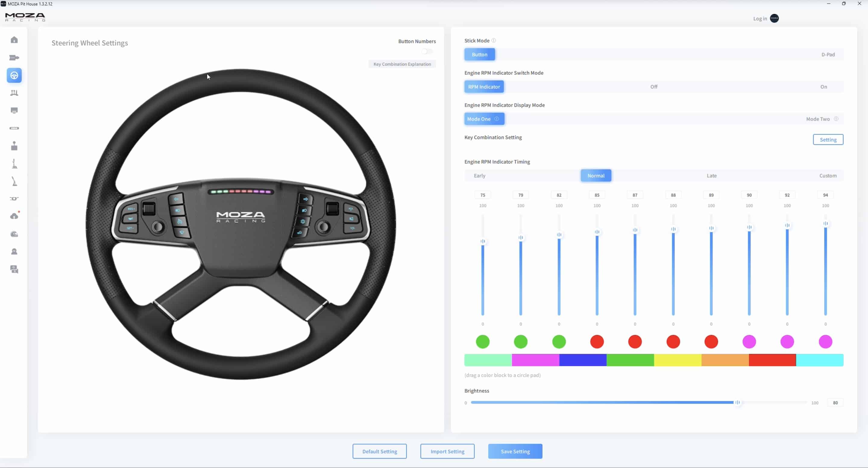Turn Engine RPM Indicator switch Off
Image resolution: width=868 pixels, height=468 pixels.
[653, 87]
